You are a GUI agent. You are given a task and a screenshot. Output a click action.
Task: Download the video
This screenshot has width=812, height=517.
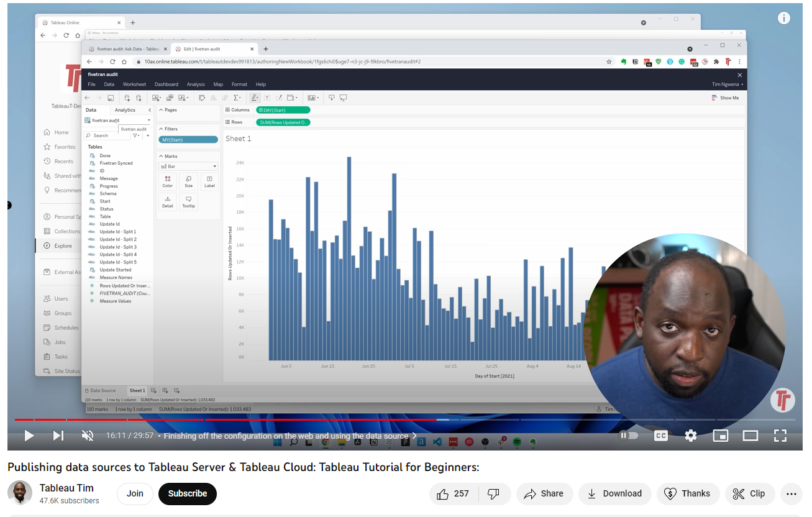pyautogui.click(x=614, y=493)
